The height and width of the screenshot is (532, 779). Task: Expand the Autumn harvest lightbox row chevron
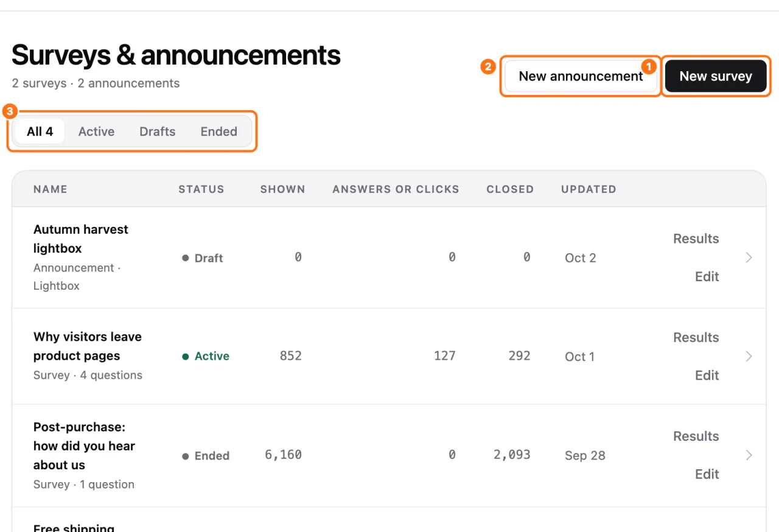point(749,257)
